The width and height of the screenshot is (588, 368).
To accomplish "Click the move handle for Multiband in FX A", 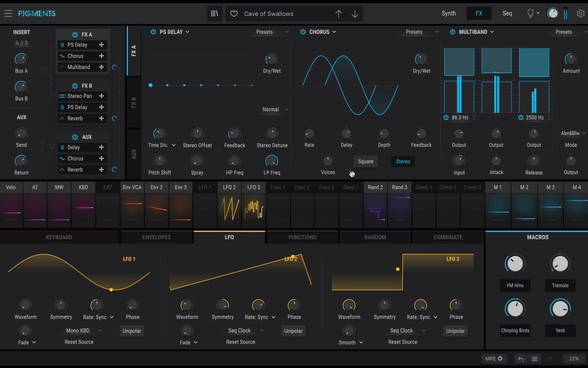I will [x=101, y=67].
